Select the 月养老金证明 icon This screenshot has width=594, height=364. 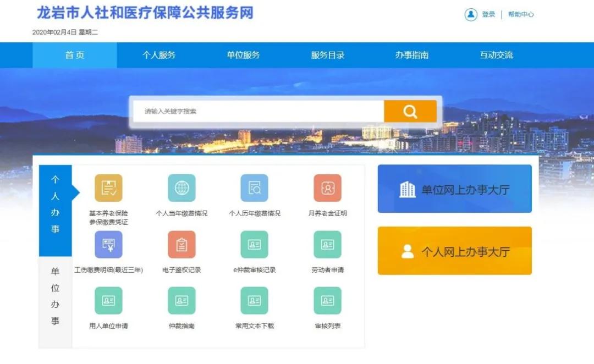tap(327, 188)
